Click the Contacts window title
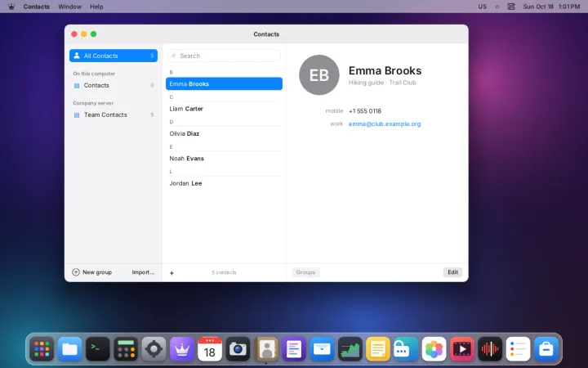 click(x=266, y=34)
